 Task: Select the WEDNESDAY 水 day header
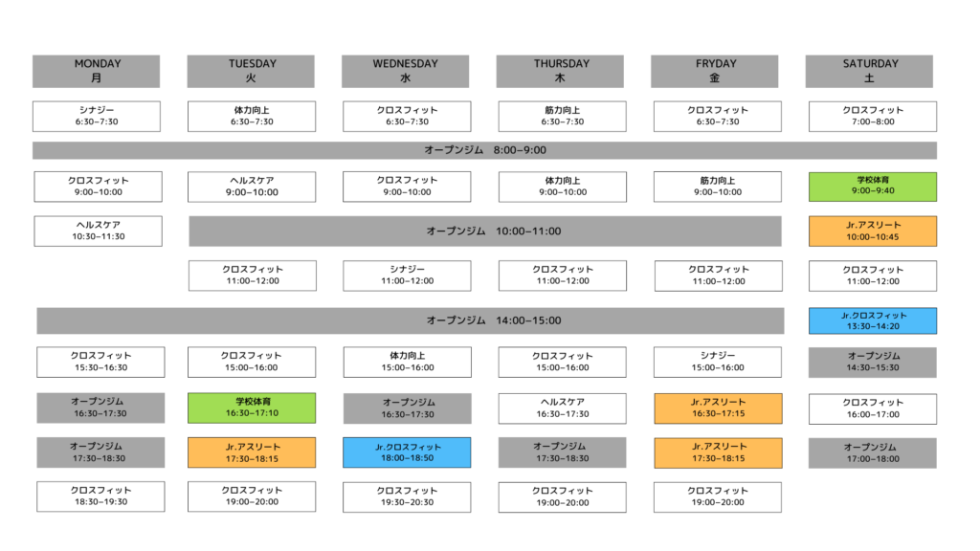(405, 71)
